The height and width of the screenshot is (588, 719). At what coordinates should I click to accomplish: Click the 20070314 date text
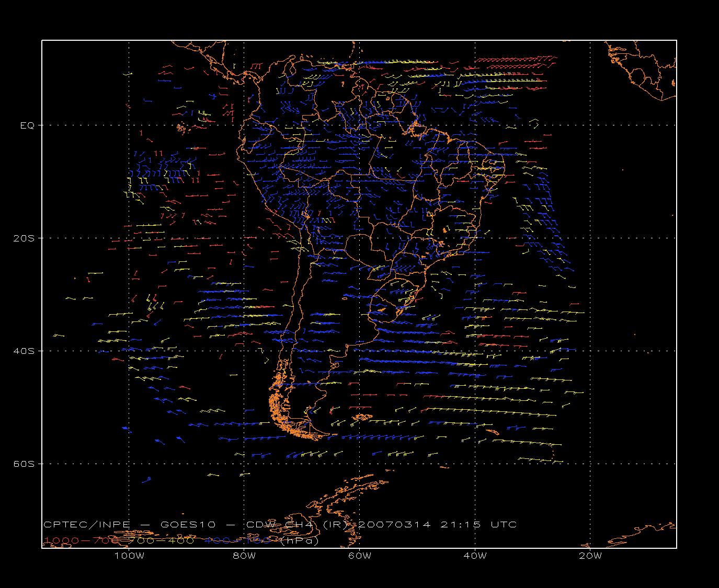pyautogui.click(x=395, y=525)
